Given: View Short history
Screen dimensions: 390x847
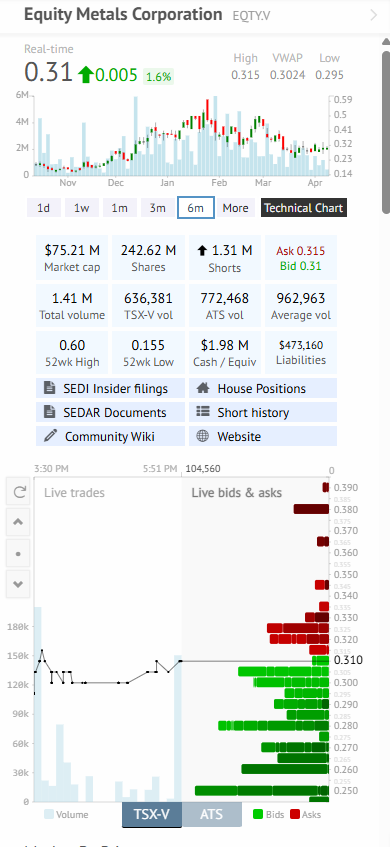Looking at the screenshot, I should click(263, 412).
